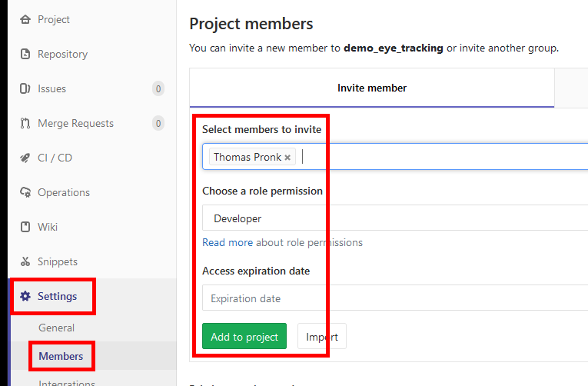The height and width of the screenshot is (386, 588).
Task: Open the Project menu item
Action: click(x=54, y=19)
